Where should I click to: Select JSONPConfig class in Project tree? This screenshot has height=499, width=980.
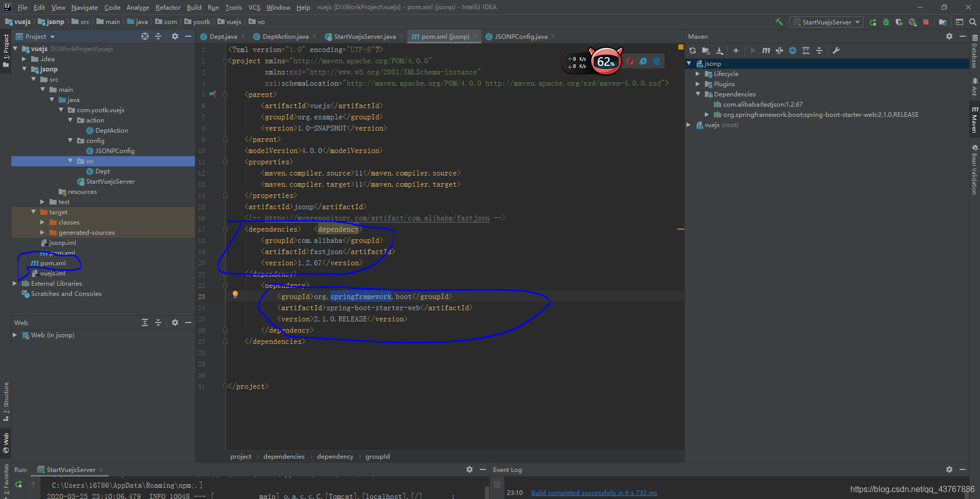coord(114,151)
